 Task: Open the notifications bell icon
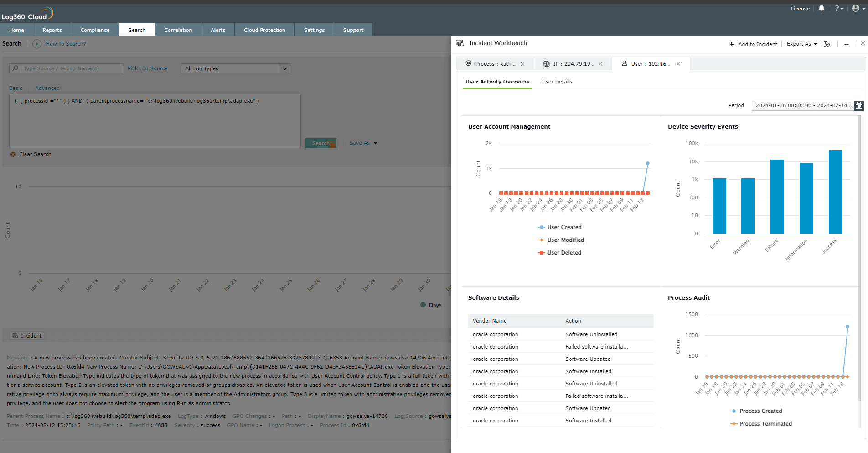pyautogui.click(x=821, y=8)
